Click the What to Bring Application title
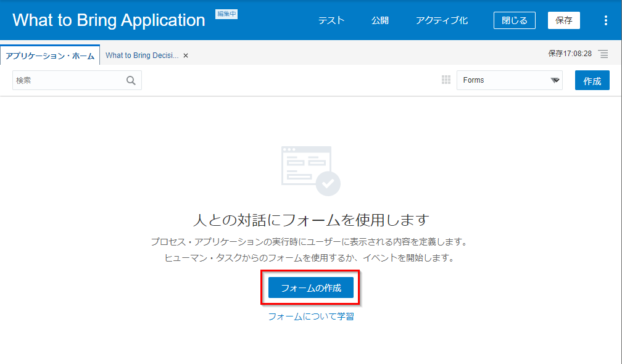The height and width of the screenshot is (364, 622). click(109, 20)
